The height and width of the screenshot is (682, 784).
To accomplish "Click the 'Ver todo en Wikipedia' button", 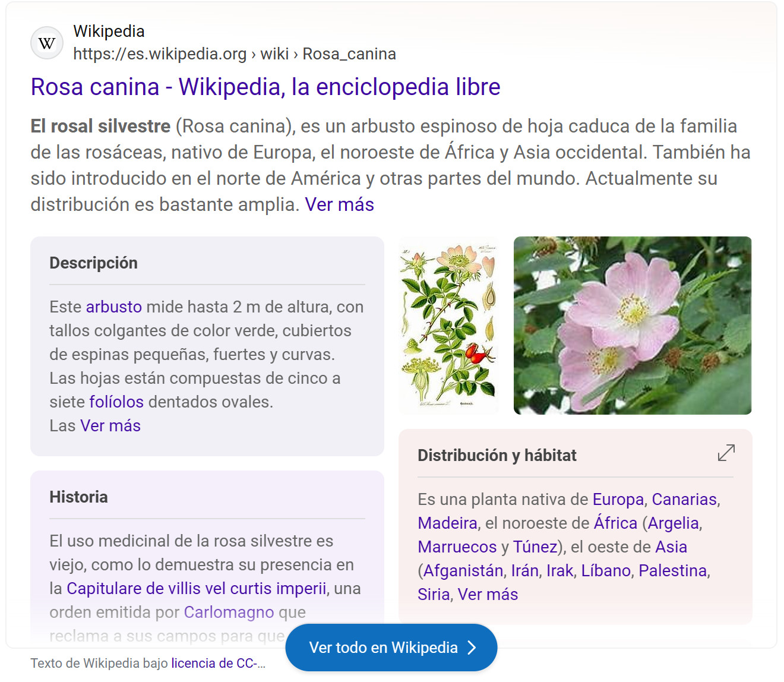I will click(x=391, y=648).
